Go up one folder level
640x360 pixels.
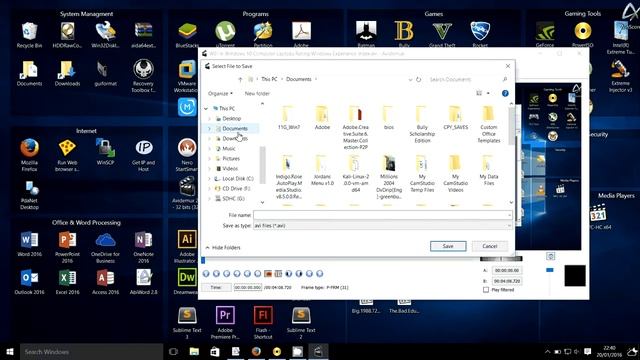[240, 80]
